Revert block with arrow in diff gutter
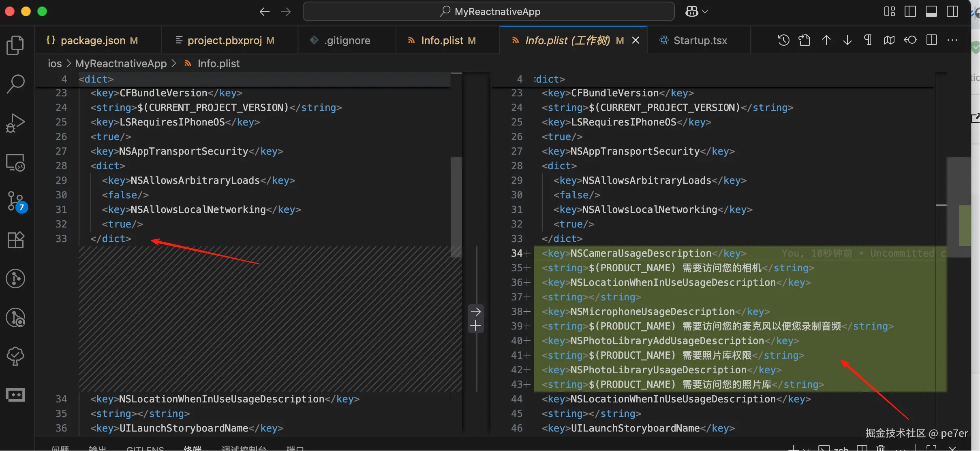Screen dimensions: 980x451 pos(475,312)
